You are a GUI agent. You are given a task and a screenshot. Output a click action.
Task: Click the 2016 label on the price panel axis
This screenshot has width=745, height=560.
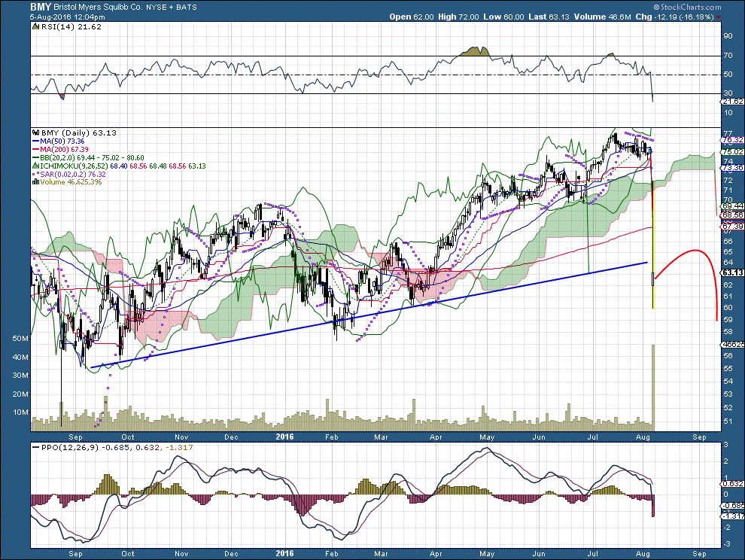click(x=285, y=437)
